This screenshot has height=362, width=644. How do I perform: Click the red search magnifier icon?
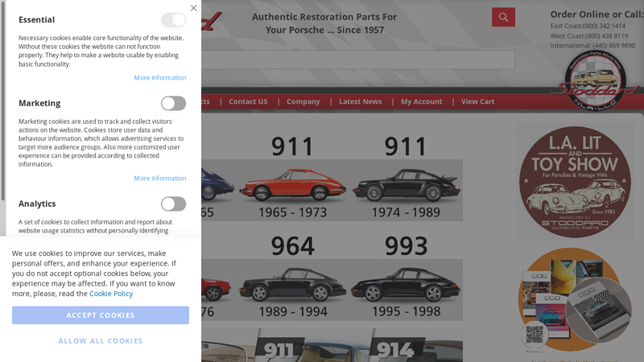[x=504, y=17]
